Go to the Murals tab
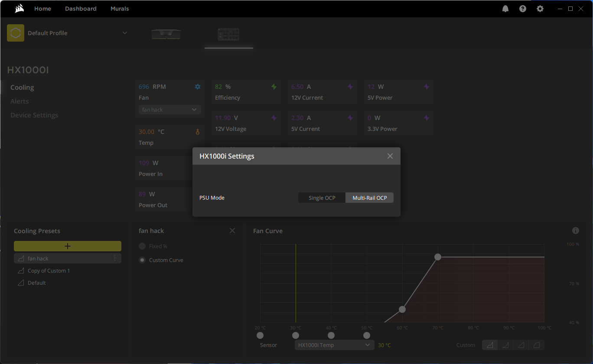The image size is (593, 364). pos(120,9)
